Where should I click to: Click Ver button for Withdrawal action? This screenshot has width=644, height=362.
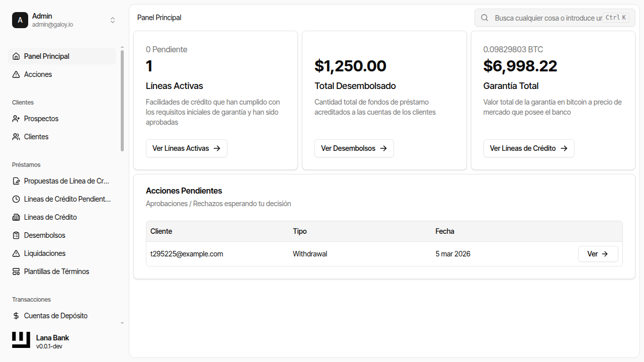click(x=598, y=254)
